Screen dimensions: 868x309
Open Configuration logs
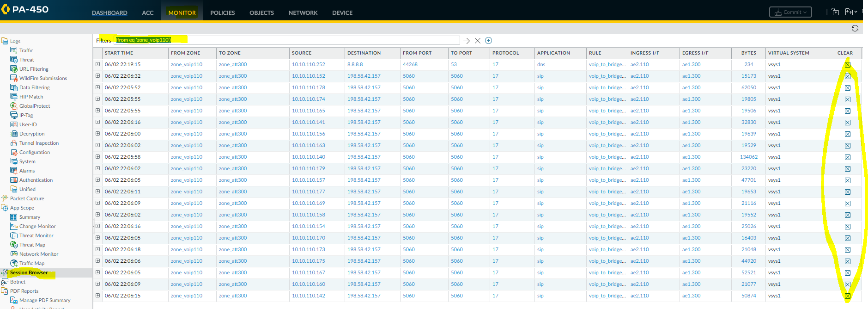[34, 152]
